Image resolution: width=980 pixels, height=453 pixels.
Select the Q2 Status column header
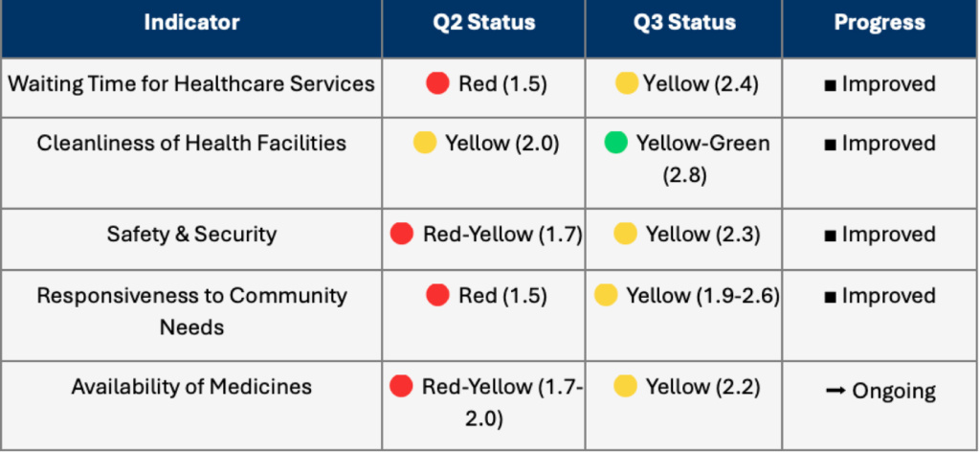click(483, 23)
